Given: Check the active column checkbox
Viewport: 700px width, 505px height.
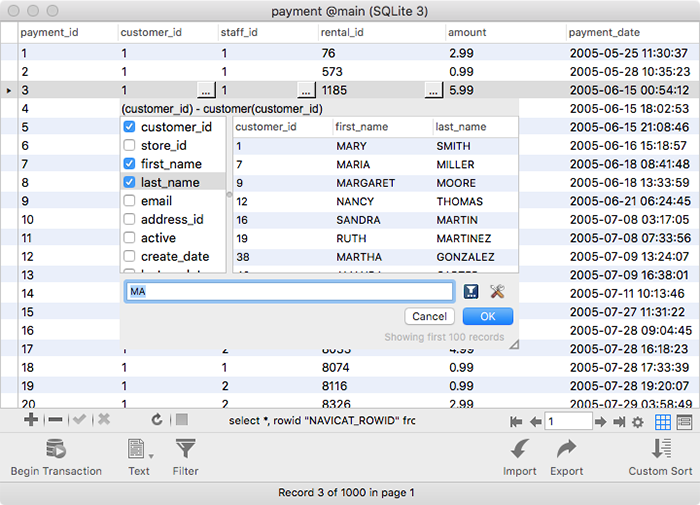Looking at the screenshot, I should click(129, 238).
